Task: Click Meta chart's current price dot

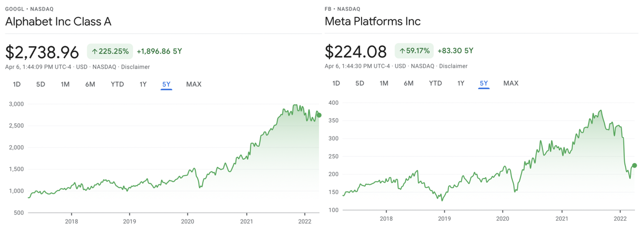Action: pyautogui.click(x=634, y=165)
